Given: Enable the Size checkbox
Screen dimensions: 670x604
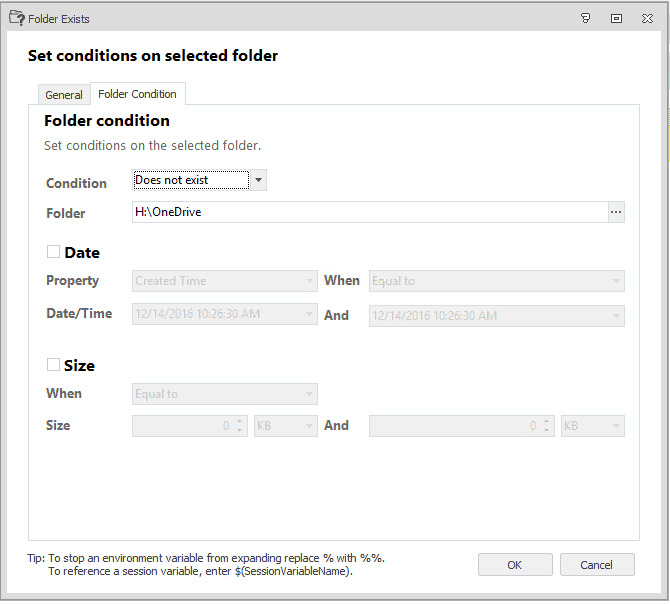Looking at the screenshot, I should click(x=53, y=365).
